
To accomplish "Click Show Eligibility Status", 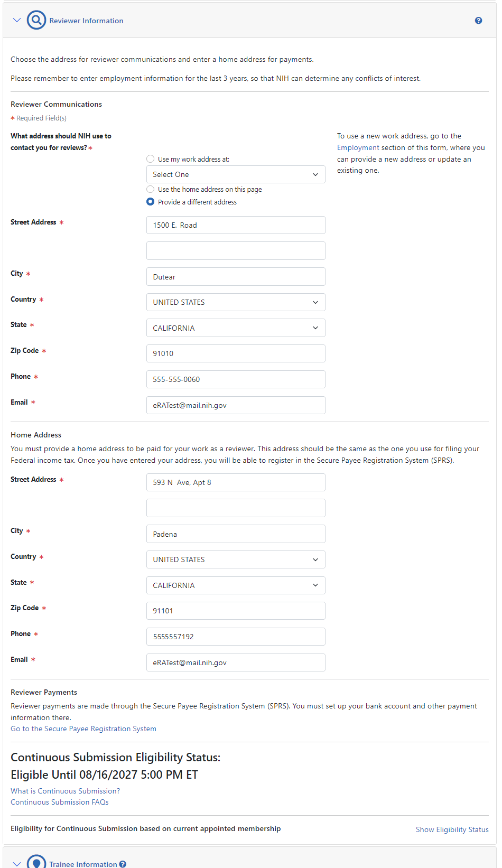I will [x=452, y=829].
